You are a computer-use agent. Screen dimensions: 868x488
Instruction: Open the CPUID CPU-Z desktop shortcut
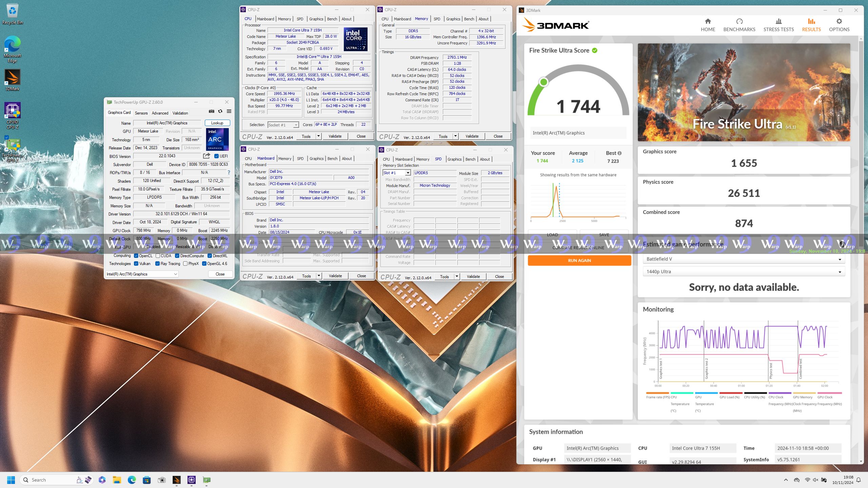coord(13,116)
